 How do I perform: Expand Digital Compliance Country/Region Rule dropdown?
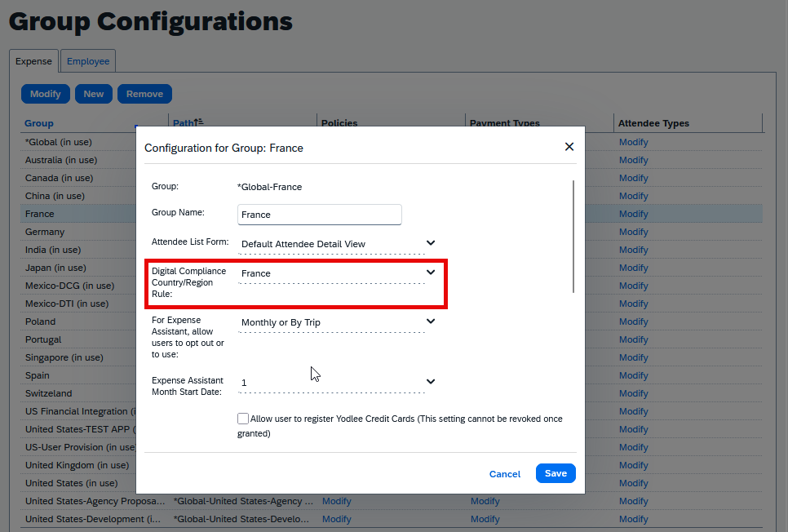pos(336,273)
